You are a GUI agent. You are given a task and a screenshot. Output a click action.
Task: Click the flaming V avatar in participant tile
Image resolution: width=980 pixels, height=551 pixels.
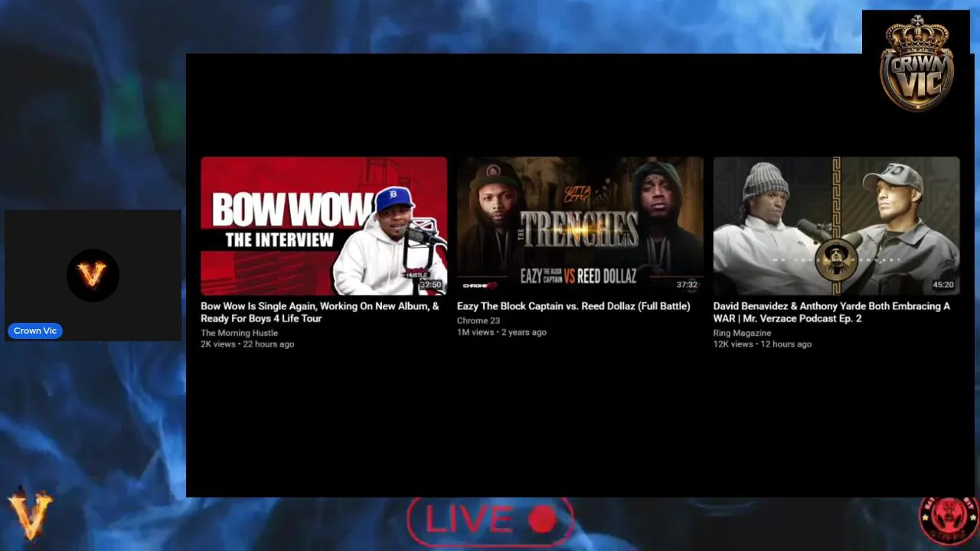click(92, 275)
